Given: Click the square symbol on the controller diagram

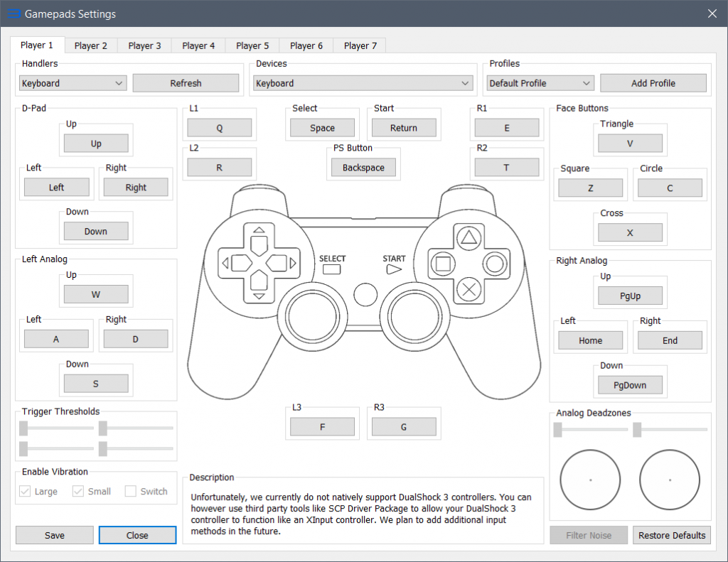Looking at the screenshot, I should pos(442,263).
